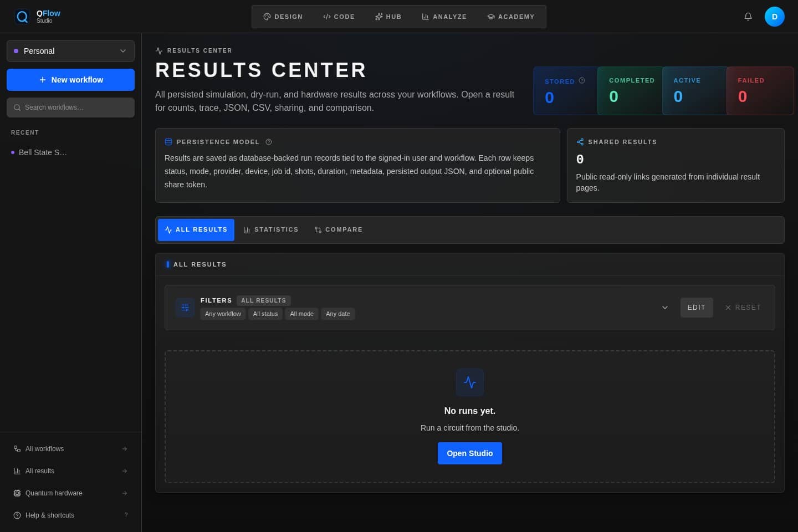The width and height of the screenshot is (798, 532).
Task: Open the notifications bell
Action: tap(748, 17)
